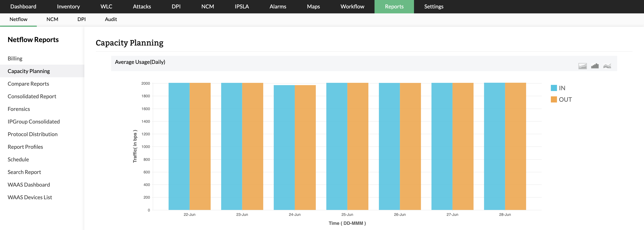Open the Settings menu item

tap(434, 7)
